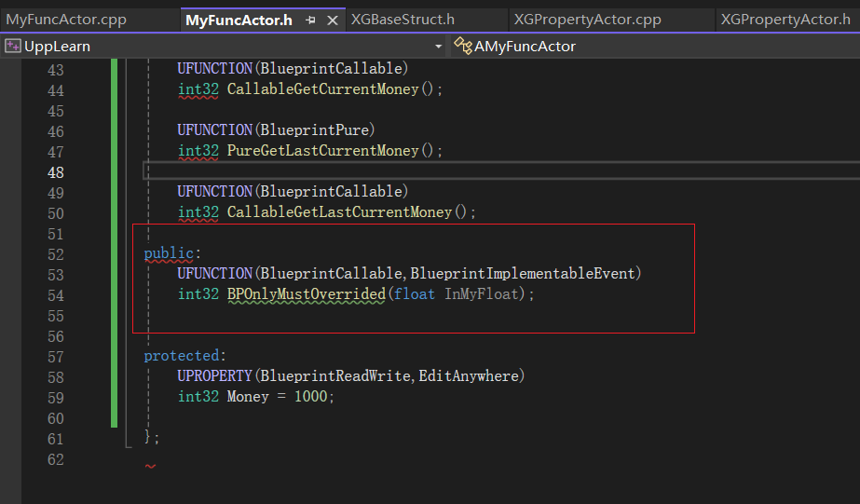The width and height of the screenshot is (860, 504).
Task: Click line number 43 in the gutter
Action: (55, 70)
